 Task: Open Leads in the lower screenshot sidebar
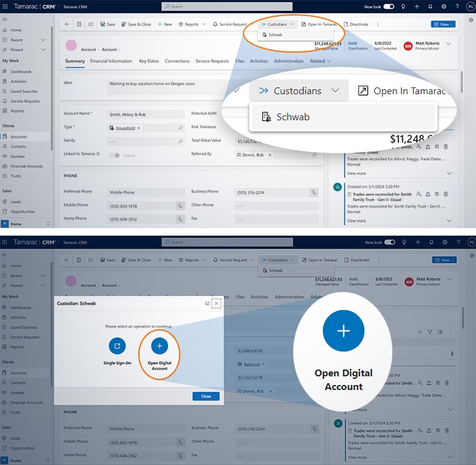[x=15, y=438]
